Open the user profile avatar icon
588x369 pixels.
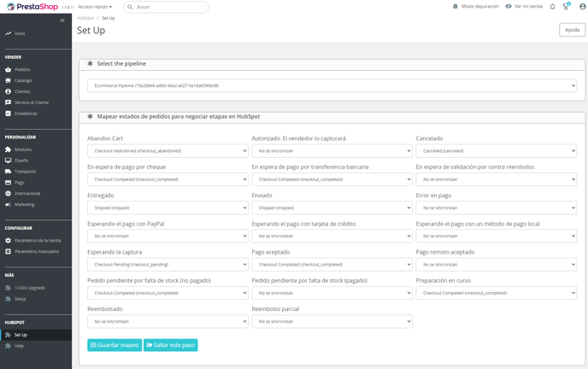pos(583,6)
